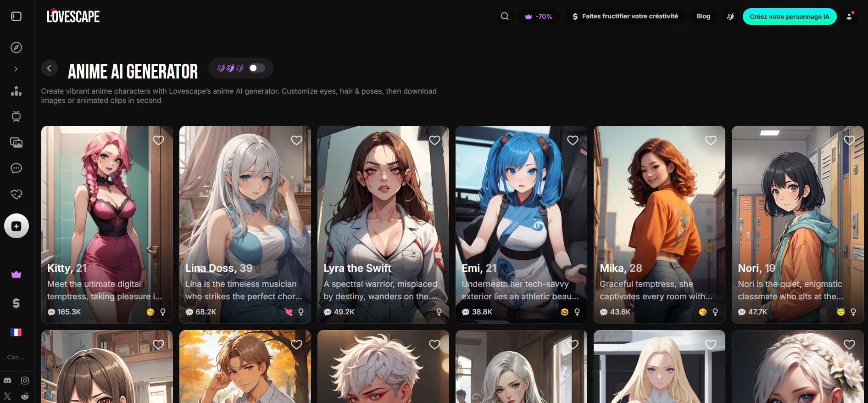Screen dimensions: 868x403
Task: Open the search magnifier icon
Action: (505, 17)
